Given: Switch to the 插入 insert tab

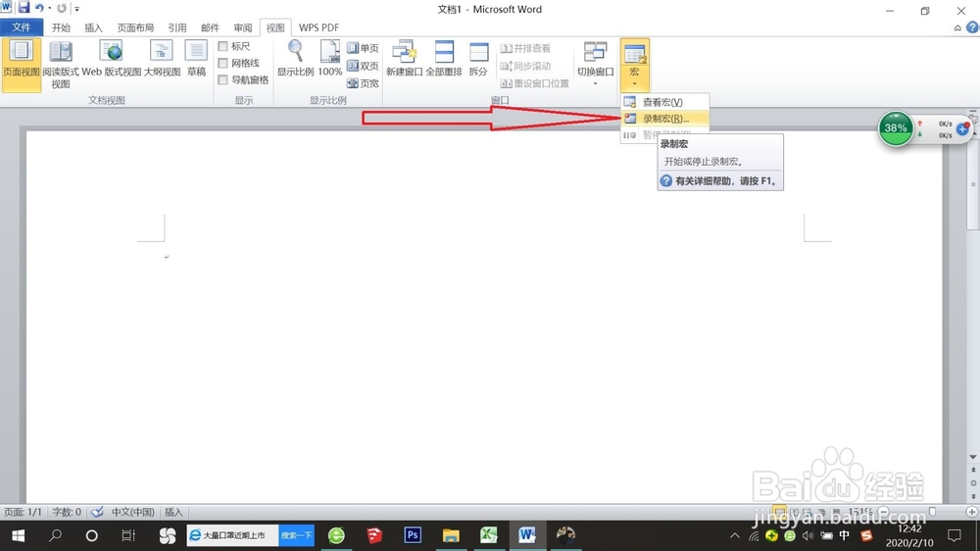Looking at the screenshot, I should 93,27.
